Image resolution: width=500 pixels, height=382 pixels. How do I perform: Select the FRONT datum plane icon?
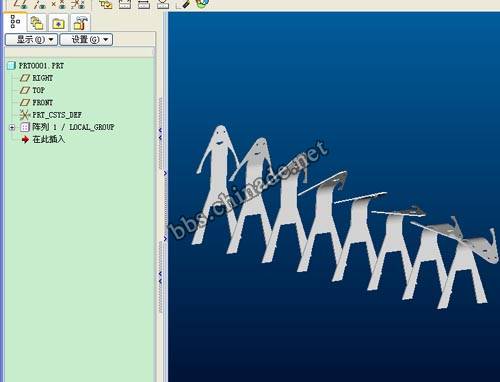click(x=25, y=103)
